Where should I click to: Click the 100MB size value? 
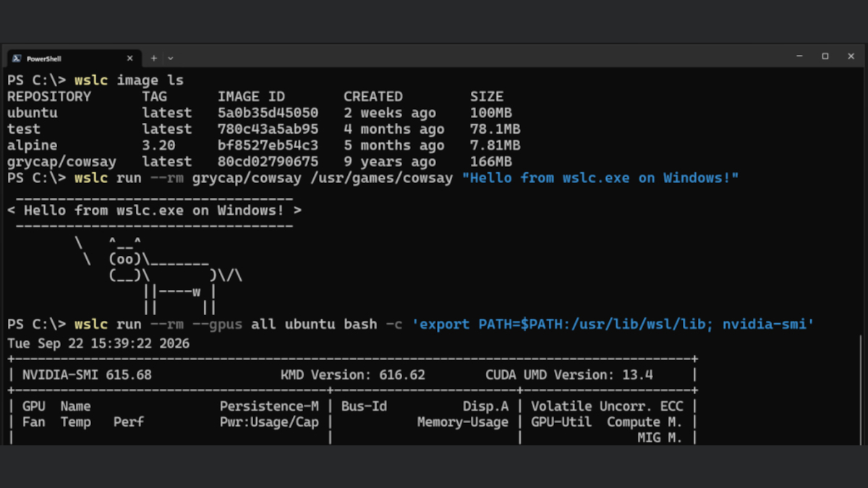point(491,113)
